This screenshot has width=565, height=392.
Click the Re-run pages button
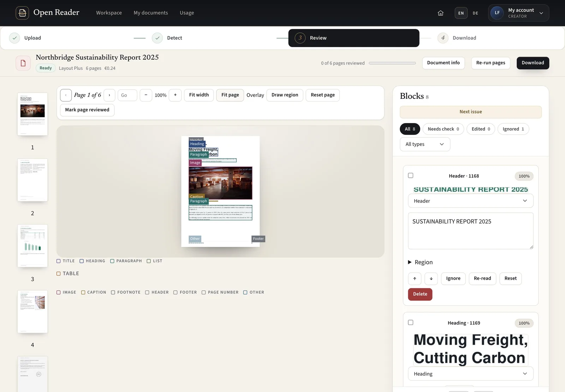(x=490, y=63)
